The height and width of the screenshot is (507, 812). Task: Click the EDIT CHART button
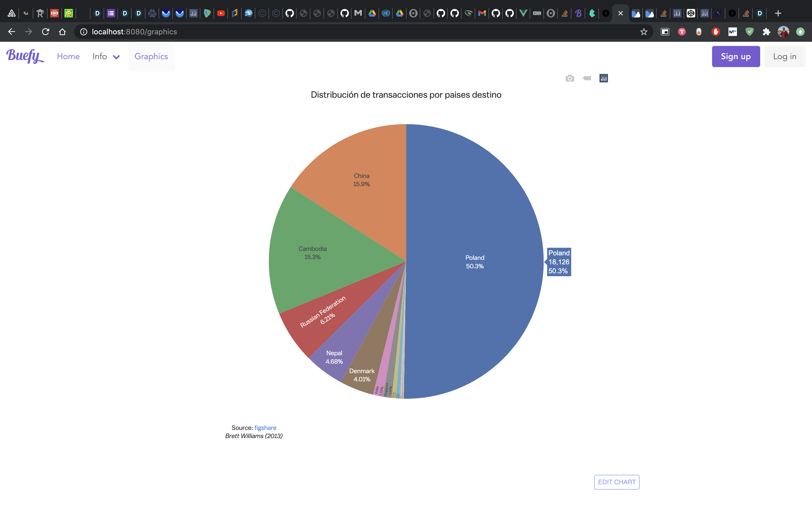[616, 482]
